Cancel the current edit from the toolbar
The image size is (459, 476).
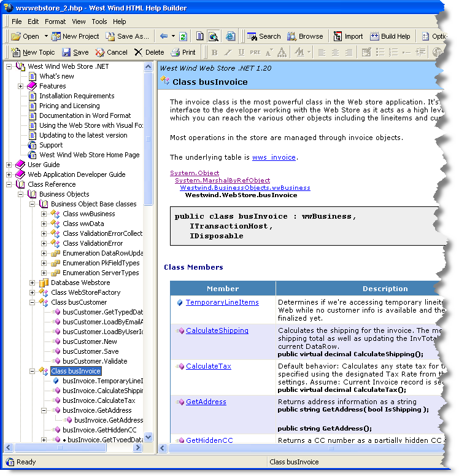pyautogui.click(x=111, y=53)
